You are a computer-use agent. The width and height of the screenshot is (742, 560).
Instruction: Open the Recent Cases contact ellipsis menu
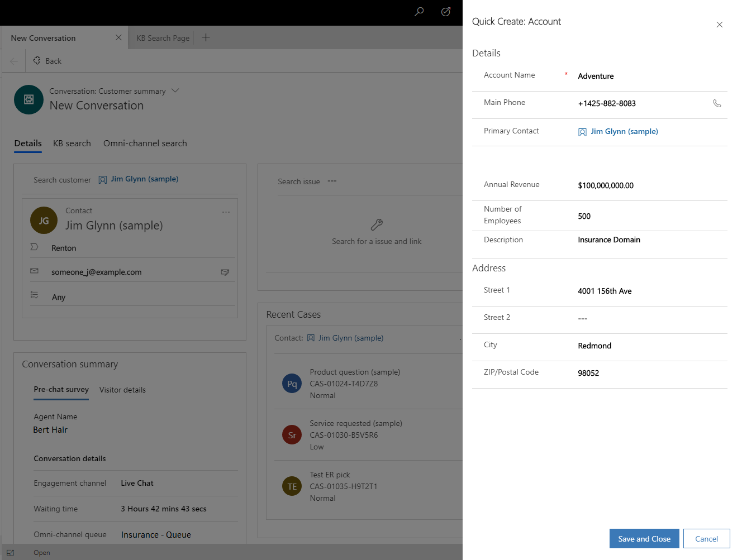point(462,339)
